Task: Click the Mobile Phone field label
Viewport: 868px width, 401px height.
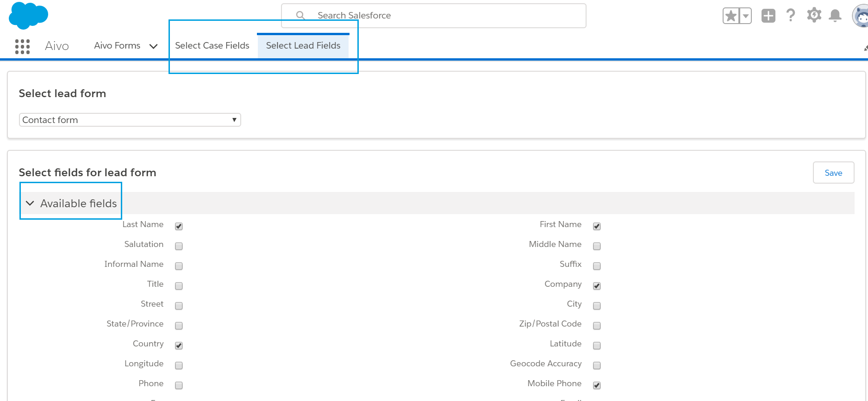Action: (x=555, y=383)
